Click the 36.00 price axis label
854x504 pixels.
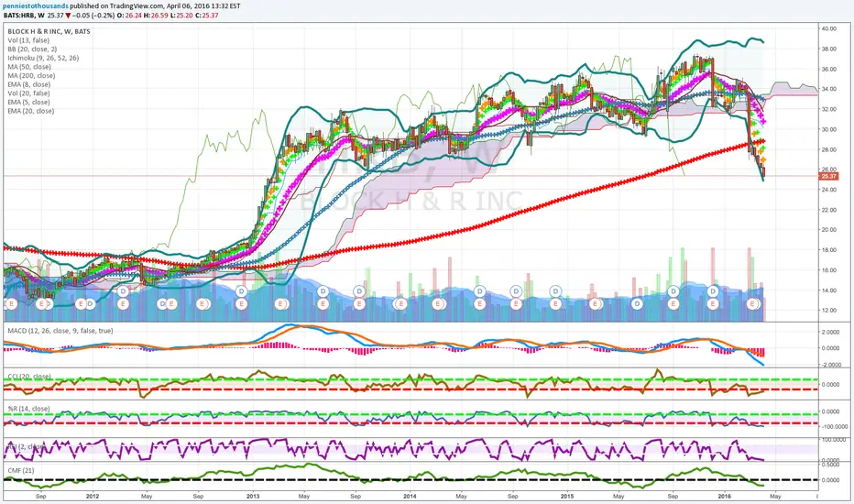click(x=829, y=70)
